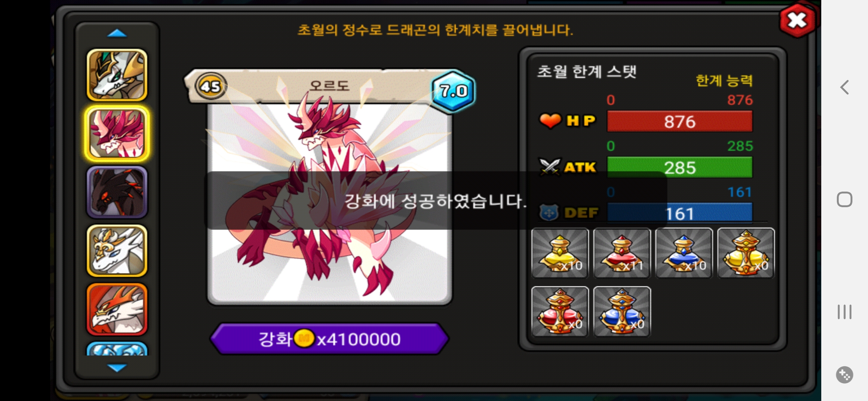Use the large red essence potion x0
The height and width of the screenshot is (401, 868).
click(560, 312)
